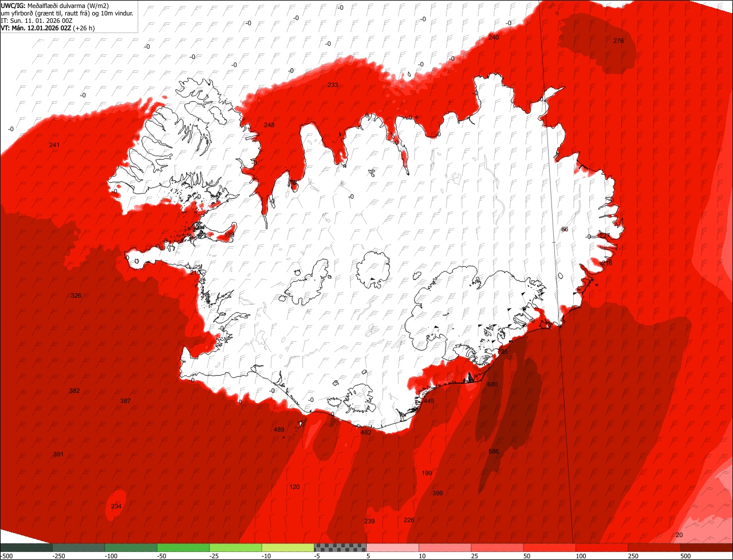Click the map value 391 in the southwest
This screenshot has height=560, width=733.
pos(58,454)
